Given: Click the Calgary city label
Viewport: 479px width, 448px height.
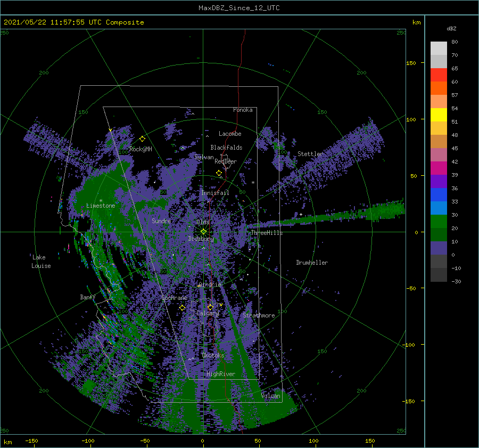Looking at the screenshot, I should pos(208,313).
